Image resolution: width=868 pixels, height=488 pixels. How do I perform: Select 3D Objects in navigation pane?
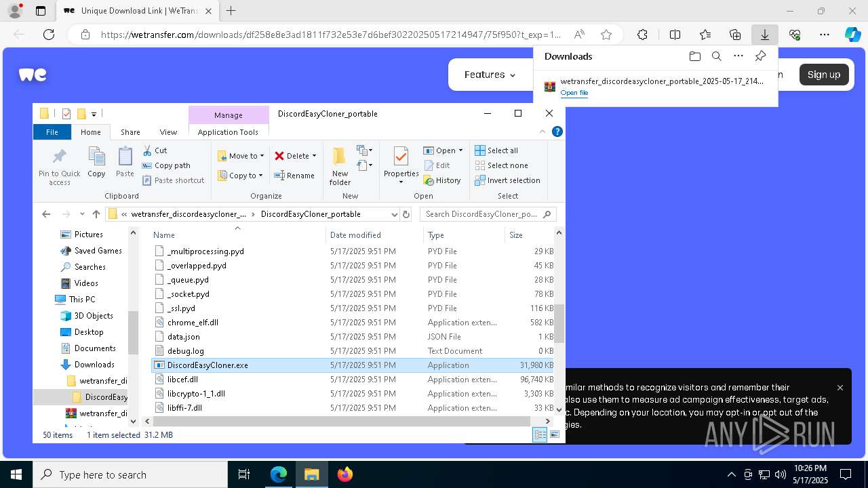(94, 316)
